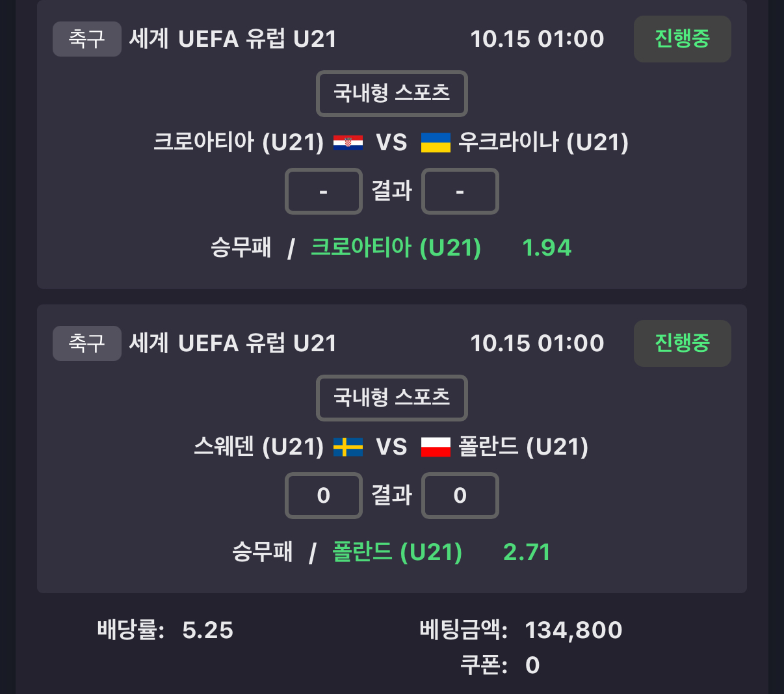The image size is (784, 694).
Task: Click the Ukraine flag icon
Action: click(x=436, y=142)
